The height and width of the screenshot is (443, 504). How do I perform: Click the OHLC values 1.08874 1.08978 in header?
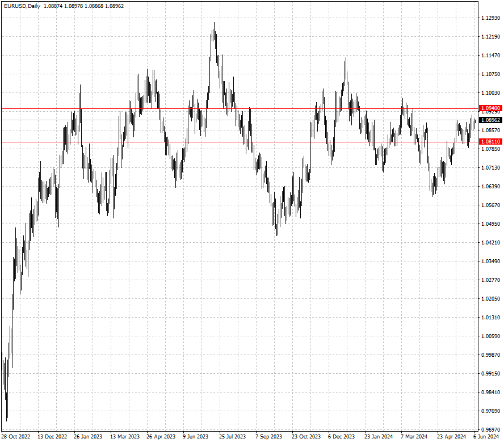[64, 6]
